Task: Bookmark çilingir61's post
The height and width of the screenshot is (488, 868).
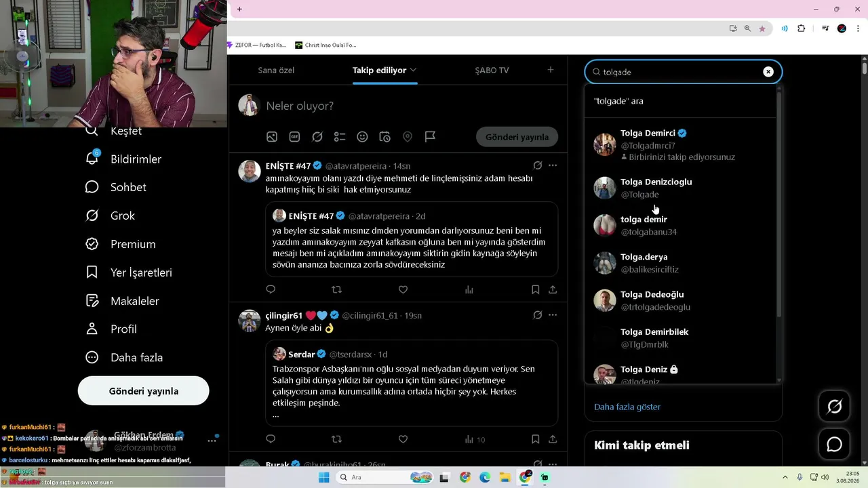Action: pos(535,439)
